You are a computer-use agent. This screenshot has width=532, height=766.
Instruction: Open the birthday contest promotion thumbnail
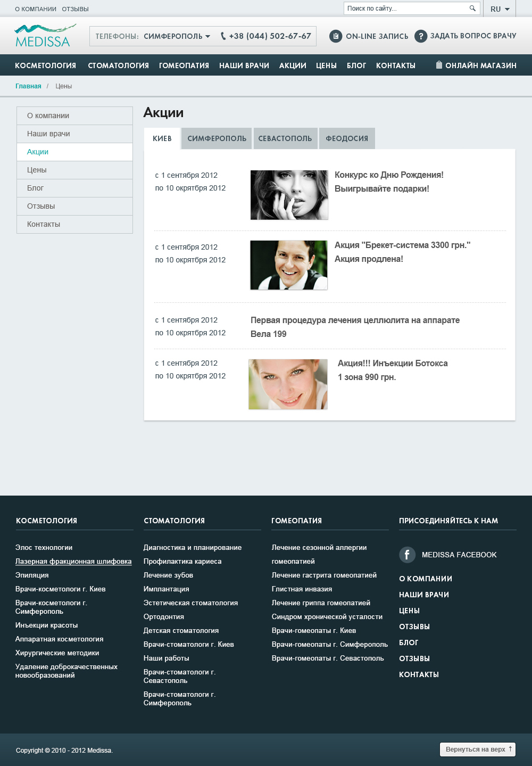[x=289, y=195]
